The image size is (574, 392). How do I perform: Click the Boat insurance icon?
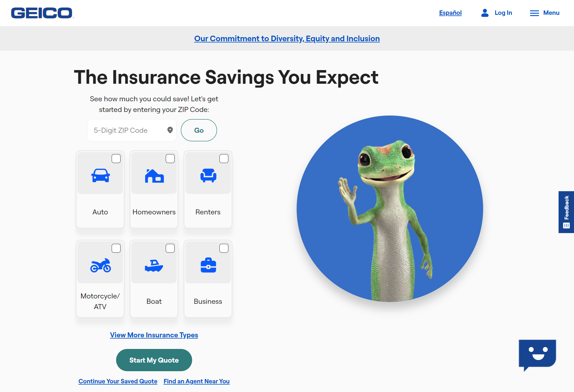pos(154,264)
